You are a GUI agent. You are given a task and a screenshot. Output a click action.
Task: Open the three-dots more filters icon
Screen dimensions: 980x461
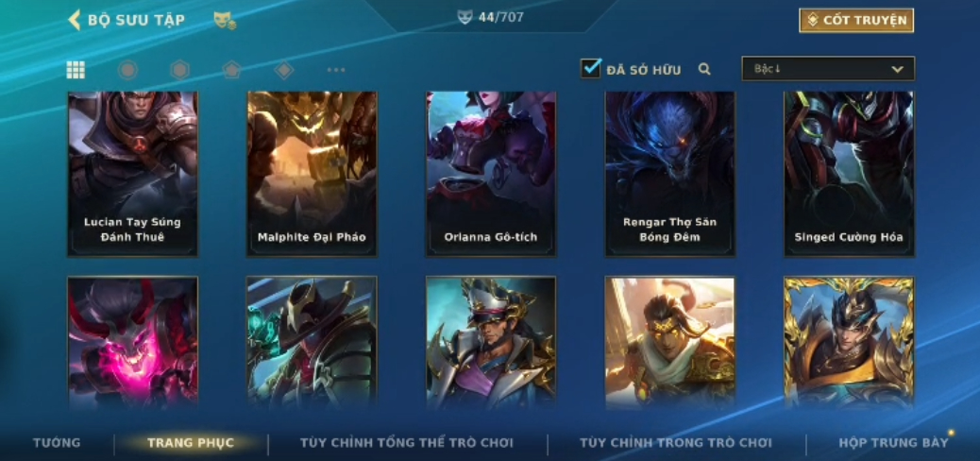(336, 69)
